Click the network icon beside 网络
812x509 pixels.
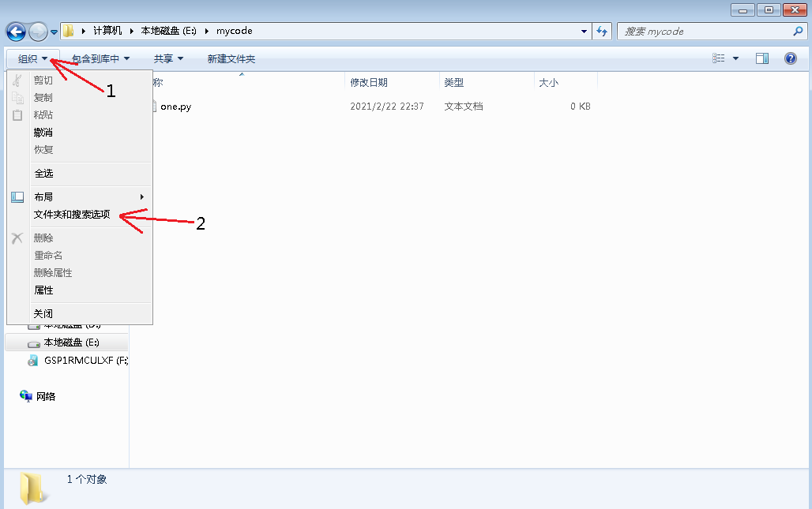[26, 396]
